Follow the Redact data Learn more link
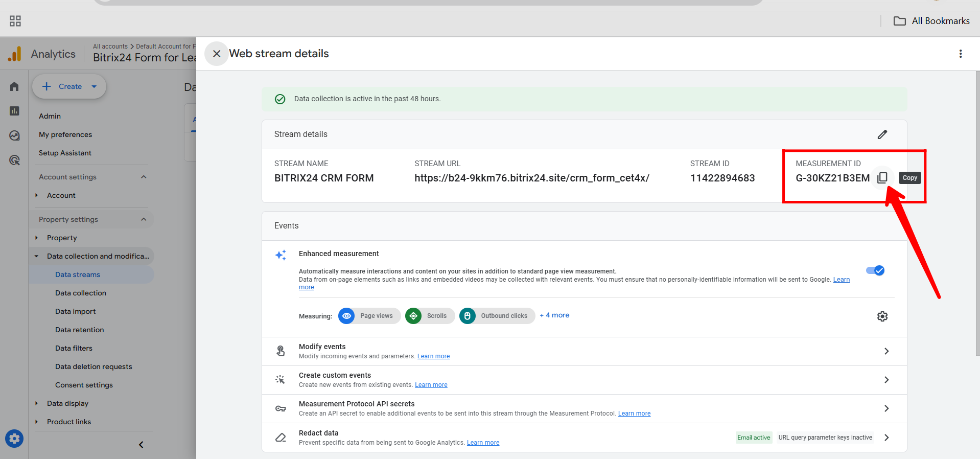This screenshot has height=459, width=980. [483, 443]
